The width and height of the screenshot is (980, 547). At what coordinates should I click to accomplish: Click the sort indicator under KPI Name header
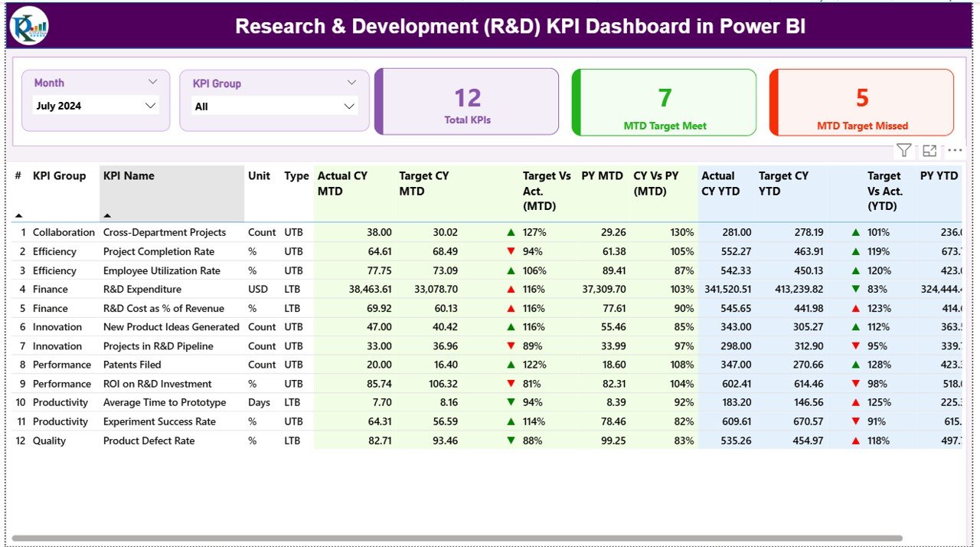(x=107, y=216)
